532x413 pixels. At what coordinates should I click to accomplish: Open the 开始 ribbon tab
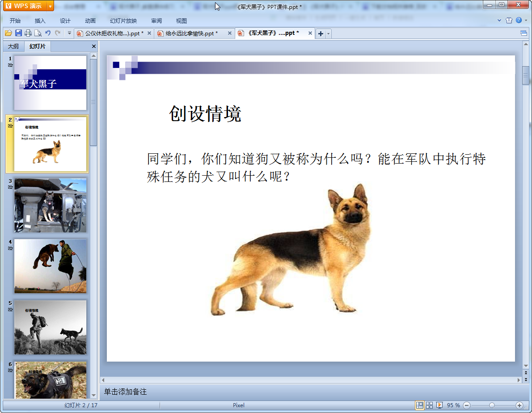(x=15, y=21)
